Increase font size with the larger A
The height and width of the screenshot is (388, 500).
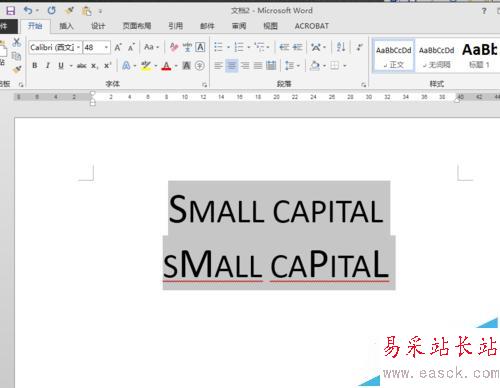118,47
